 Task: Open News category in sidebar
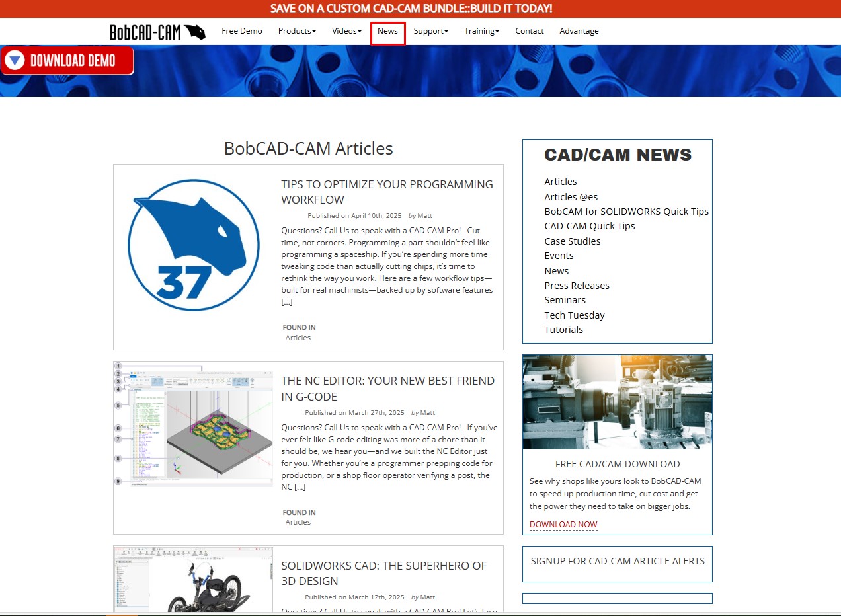coord(557,271)
